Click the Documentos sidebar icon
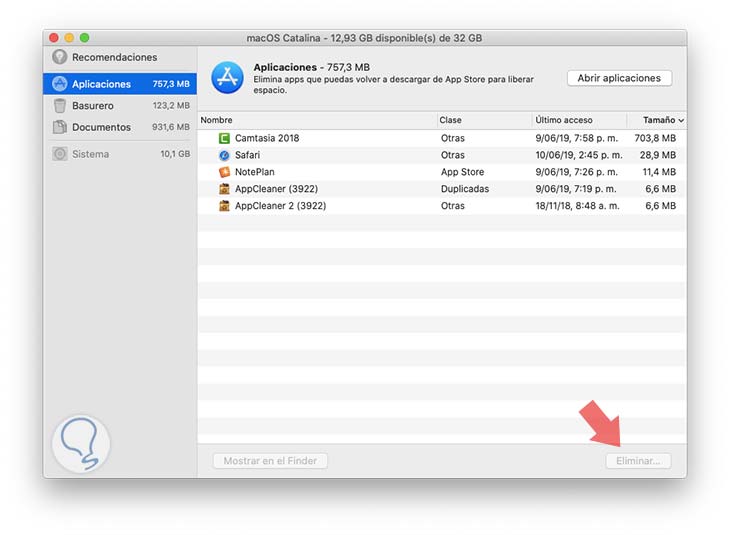 (x=60, y=127)
